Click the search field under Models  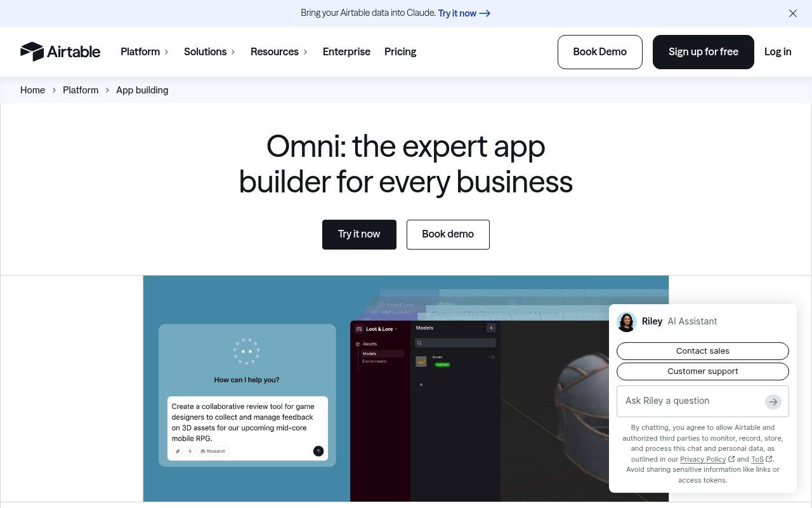[455, 343]
